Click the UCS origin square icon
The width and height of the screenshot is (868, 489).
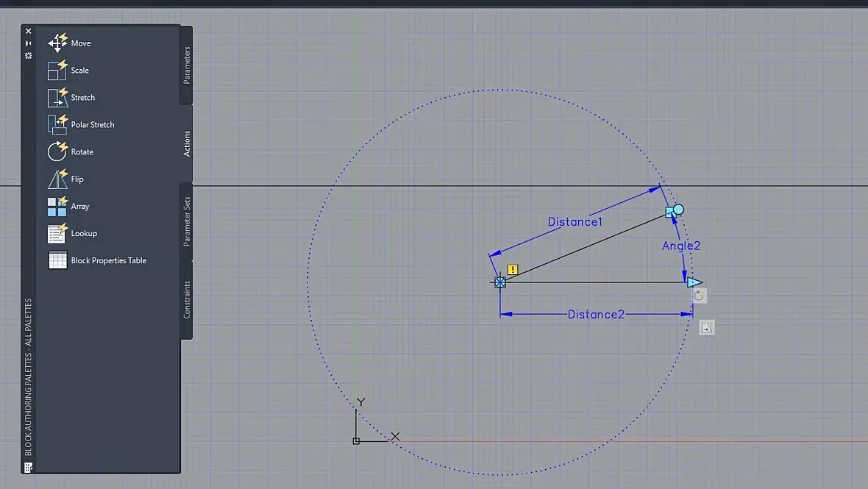356,441
